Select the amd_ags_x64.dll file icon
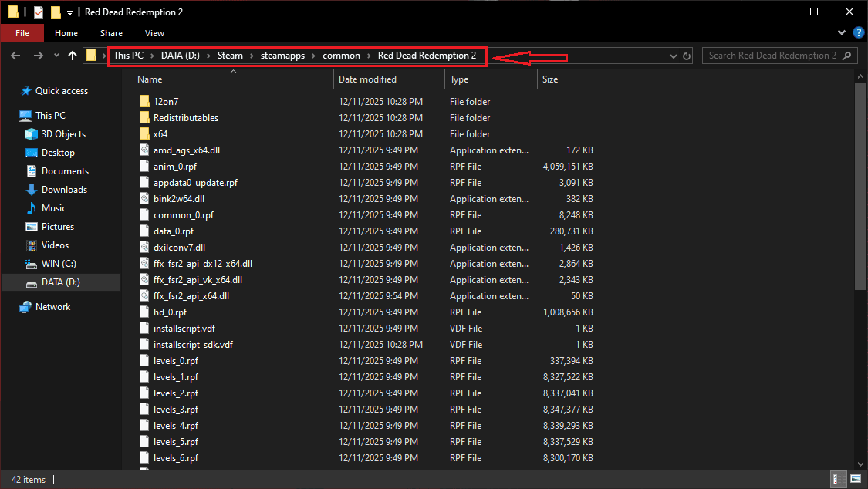This screenshot has height=489, width=868. point(144,150)
